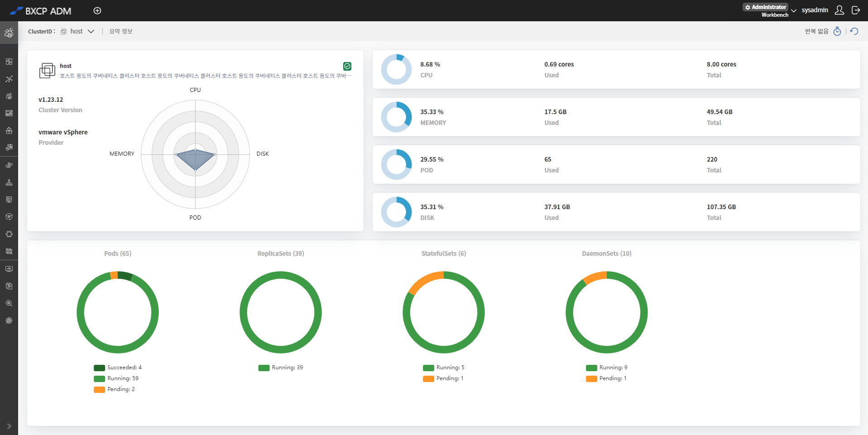The height and width of the screenshot is (435, 868).
Task: Toggle StatefulSets Pending: 1 legend entry
Action: tap(443, 378)
